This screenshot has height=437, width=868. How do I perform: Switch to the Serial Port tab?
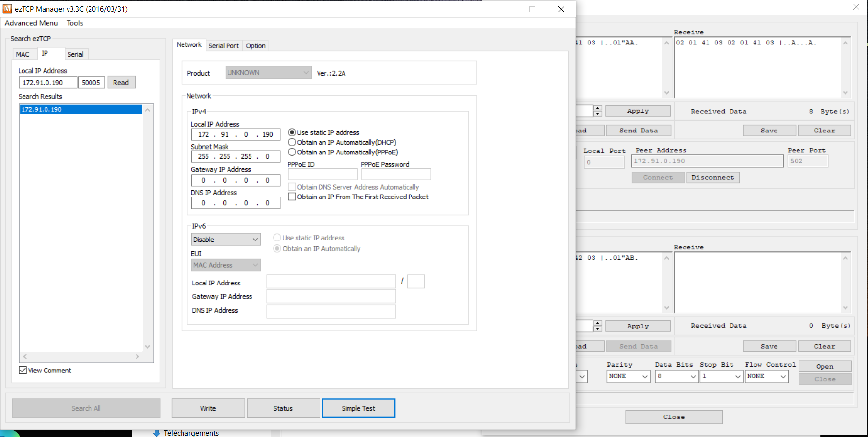pyautogui.click(x=224, y=45)
